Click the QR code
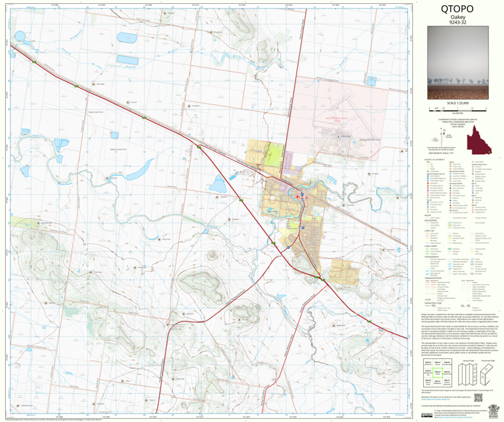This screenshot has height=422, width=504. coord(478,398)
